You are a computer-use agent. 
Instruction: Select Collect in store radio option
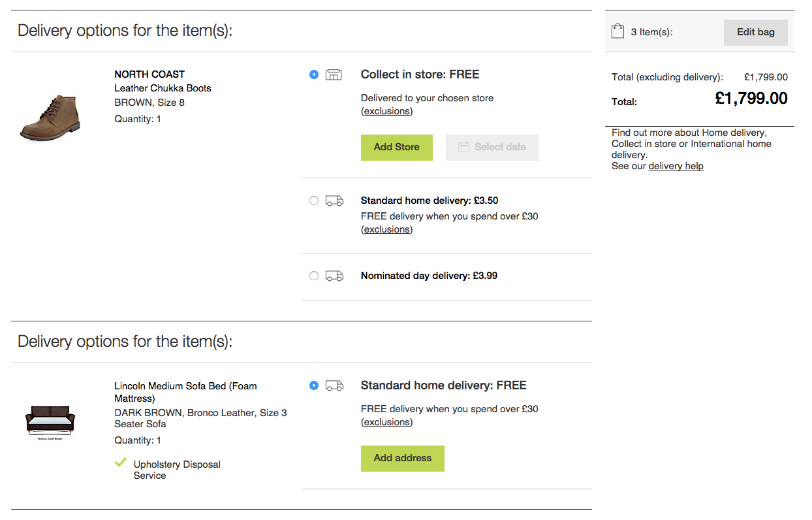[x=314, y=74]
